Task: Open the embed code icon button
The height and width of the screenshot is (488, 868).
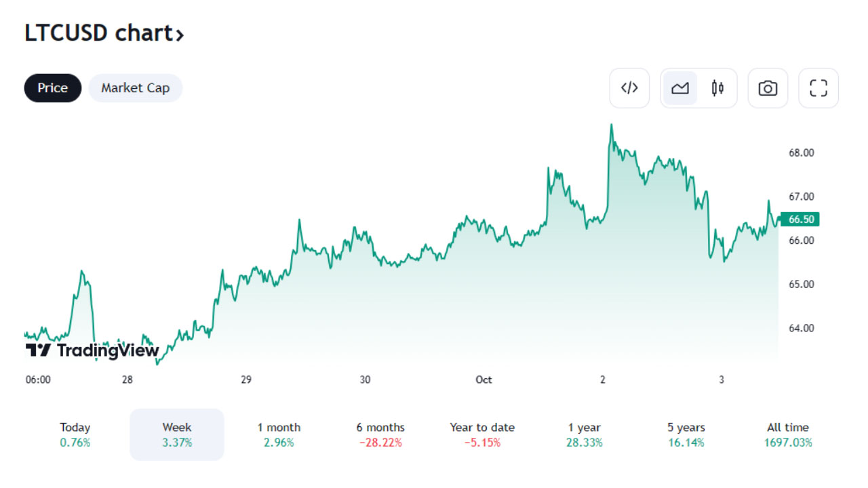Action: (629, 88)
